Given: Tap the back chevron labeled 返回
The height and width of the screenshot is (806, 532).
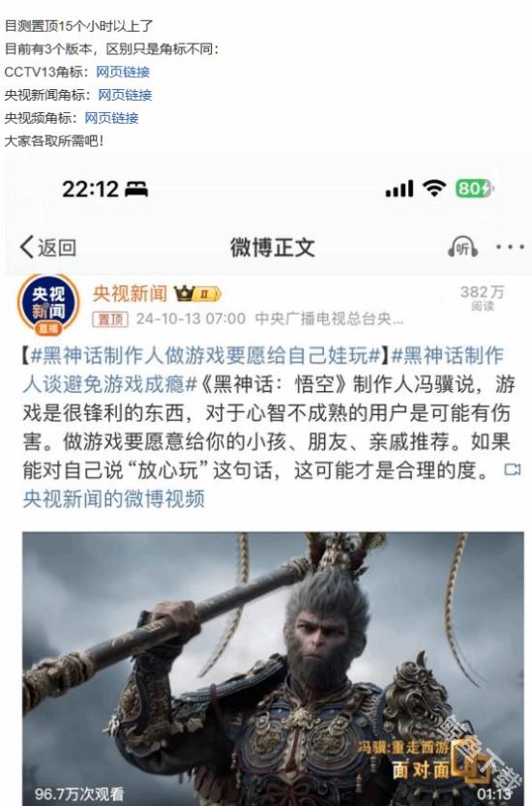Looking at the screenshot, I should point(47,248).
